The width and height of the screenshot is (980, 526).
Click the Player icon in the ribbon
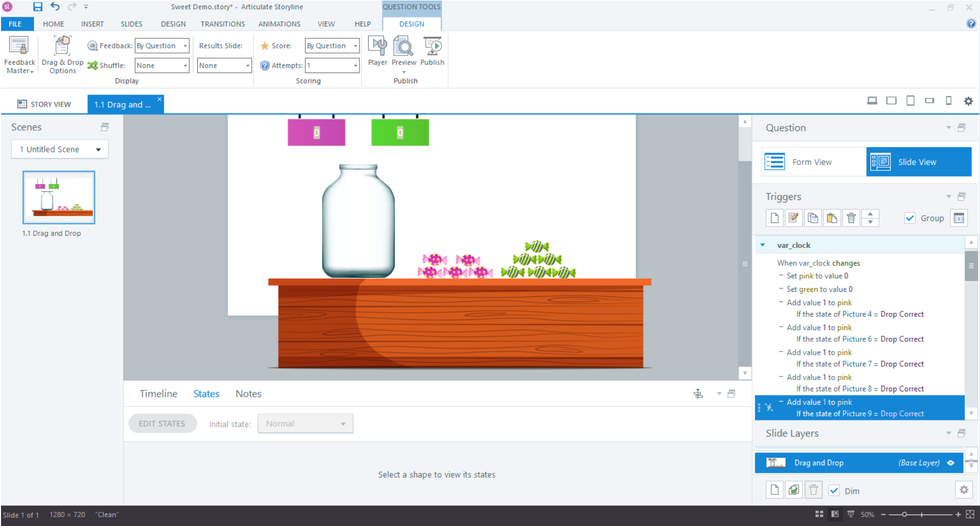point(377,51)
